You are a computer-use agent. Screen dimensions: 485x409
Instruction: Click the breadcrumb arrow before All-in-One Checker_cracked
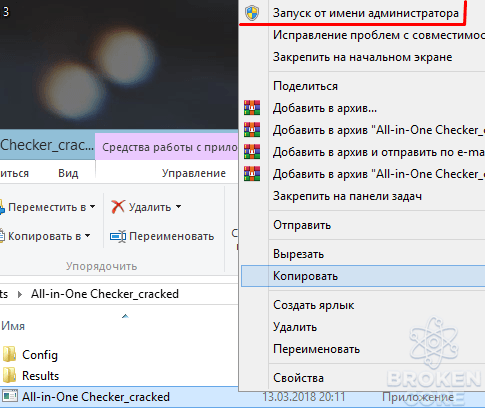(x=20, y=294)
